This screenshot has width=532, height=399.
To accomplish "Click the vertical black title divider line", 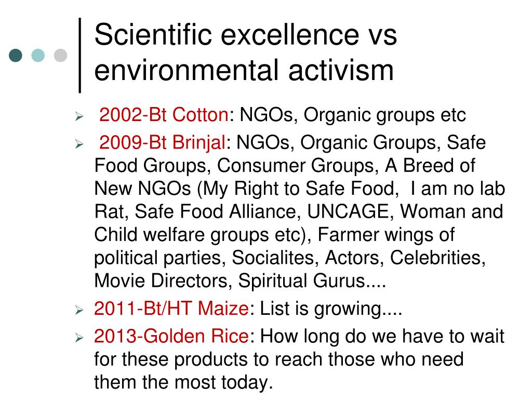I will coord(80,55).
